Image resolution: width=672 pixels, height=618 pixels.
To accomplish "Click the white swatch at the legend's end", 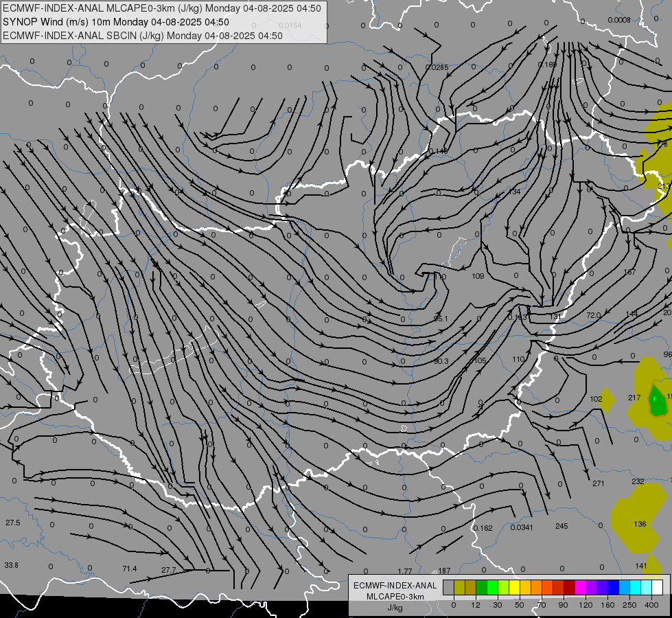I will (658, 588).
